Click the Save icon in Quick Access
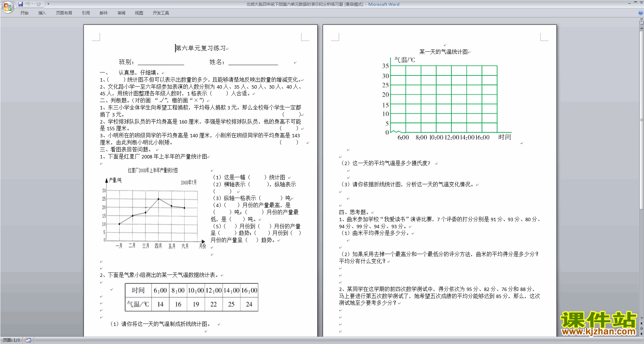This screenshot has height=344, width=644. (20, 4)
